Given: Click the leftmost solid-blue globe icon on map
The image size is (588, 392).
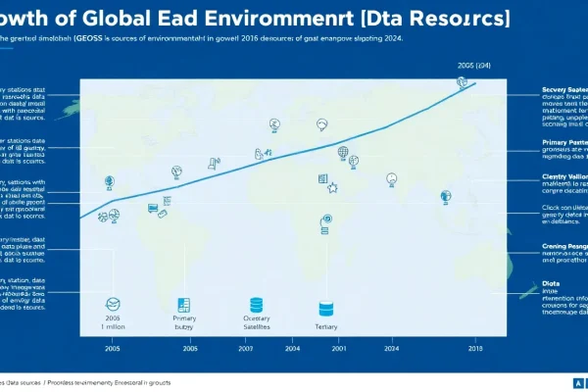Looking at the screenshot, I should pyautogui.click(x=109, y=182).
